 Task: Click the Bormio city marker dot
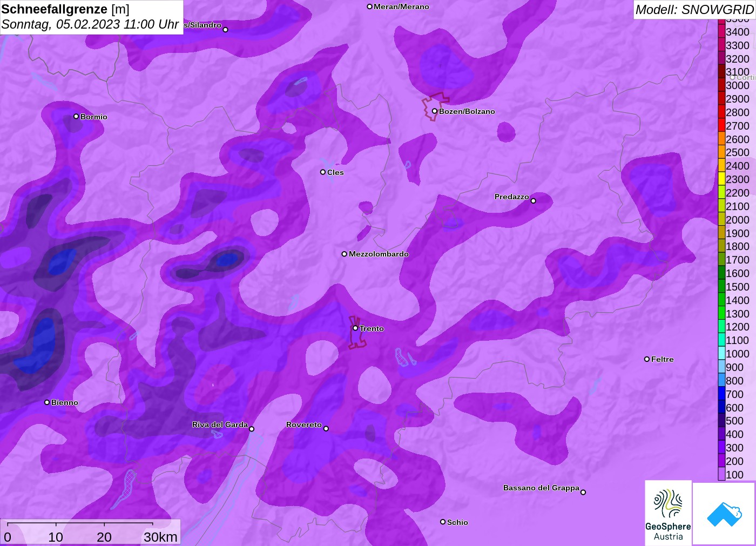pyautogui.click(x=76, y=116)
